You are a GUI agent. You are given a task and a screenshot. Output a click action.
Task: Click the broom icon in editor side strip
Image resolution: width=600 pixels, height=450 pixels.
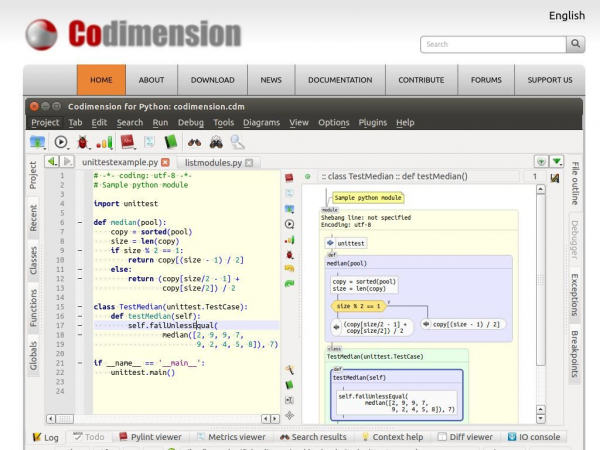point(290,370)
